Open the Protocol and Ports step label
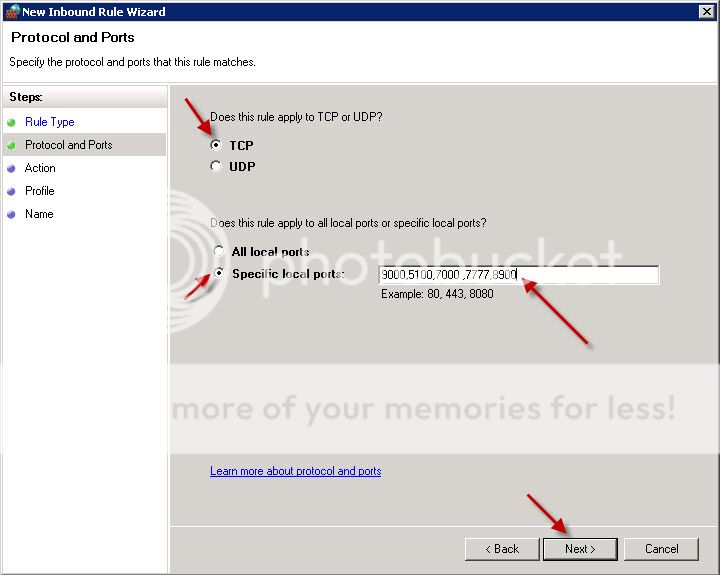 69,145
